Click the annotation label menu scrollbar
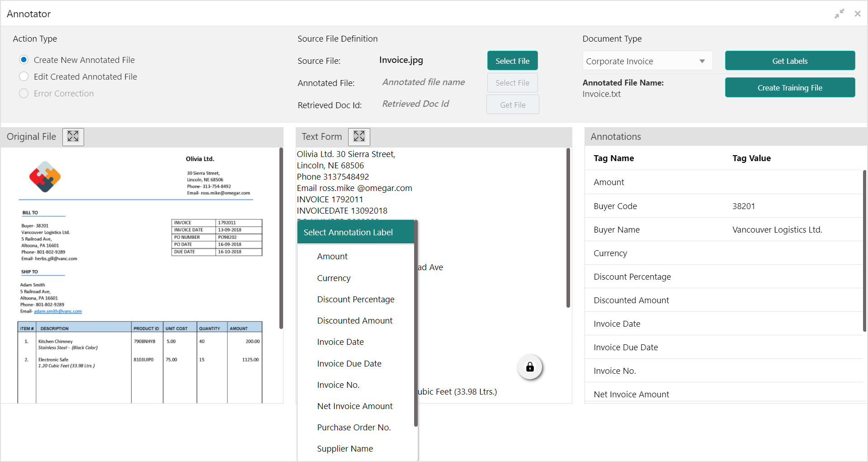The image size is (868, 462). (x=415, y=324)
